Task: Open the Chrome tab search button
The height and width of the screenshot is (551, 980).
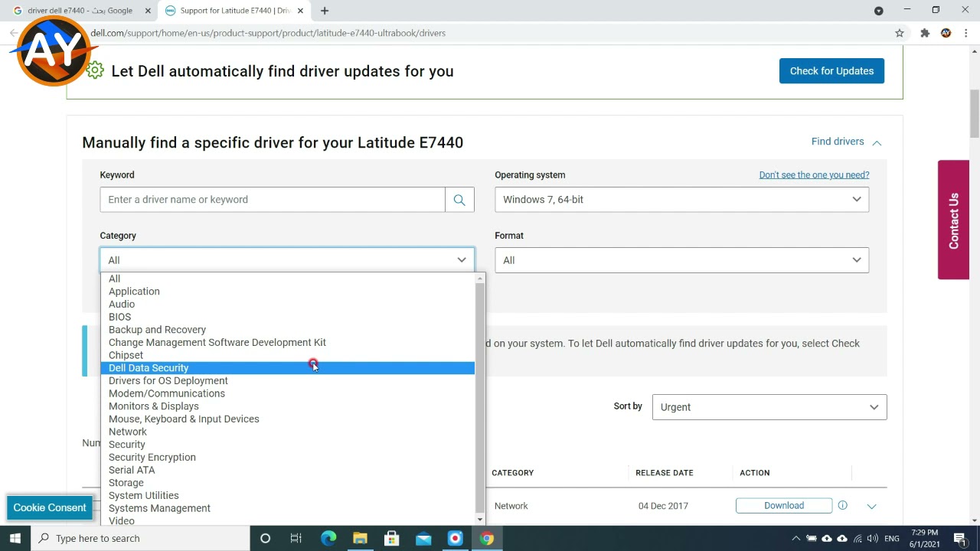Action: coord(879,11)
